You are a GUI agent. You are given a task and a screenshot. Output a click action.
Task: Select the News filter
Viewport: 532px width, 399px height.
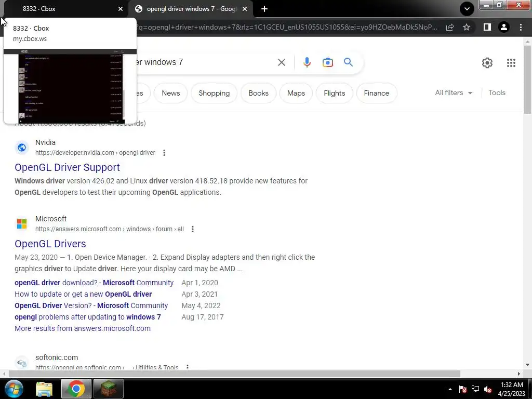coord(170,93)
